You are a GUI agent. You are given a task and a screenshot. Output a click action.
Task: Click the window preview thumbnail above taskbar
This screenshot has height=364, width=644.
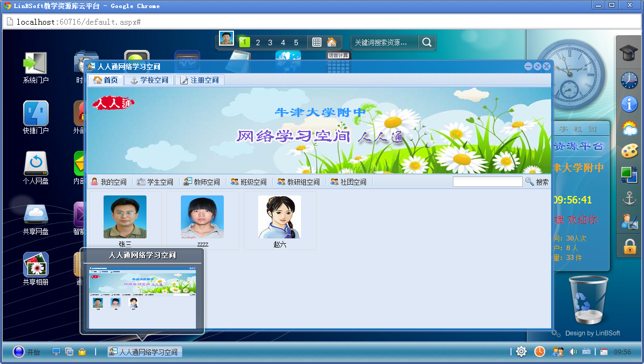(x=142, y=296)
